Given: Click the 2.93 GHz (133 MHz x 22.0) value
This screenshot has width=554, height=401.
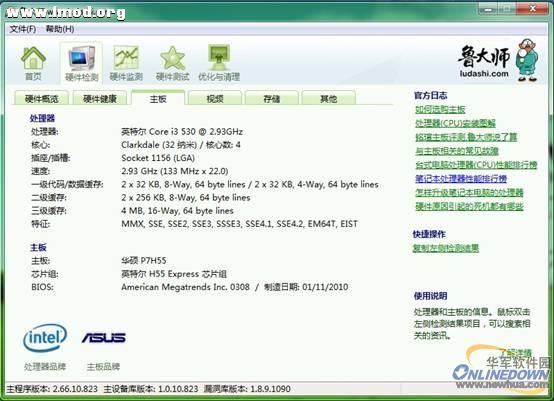Looking at the screenshot, I should click(x=175, y=171).
